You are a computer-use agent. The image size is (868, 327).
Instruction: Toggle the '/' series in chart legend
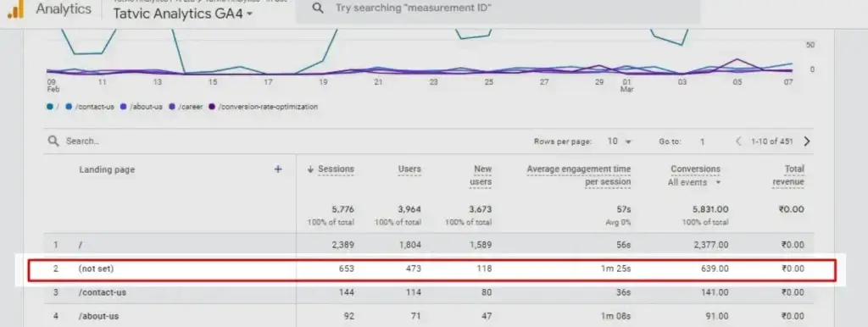tap(53, 107)
